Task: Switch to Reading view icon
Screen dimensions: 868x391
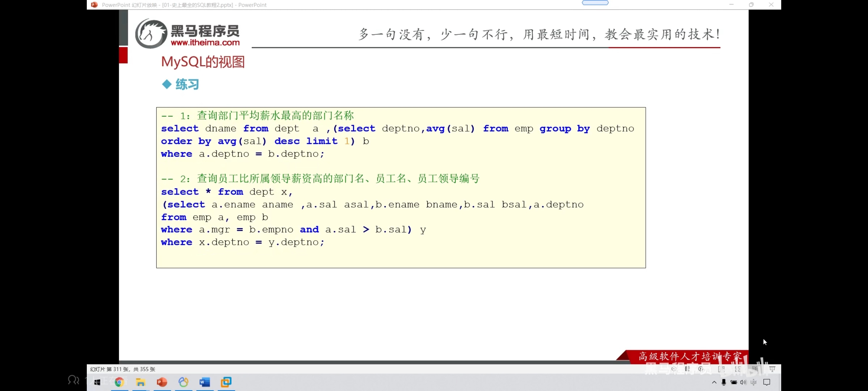Action: (x=755, y=369)
